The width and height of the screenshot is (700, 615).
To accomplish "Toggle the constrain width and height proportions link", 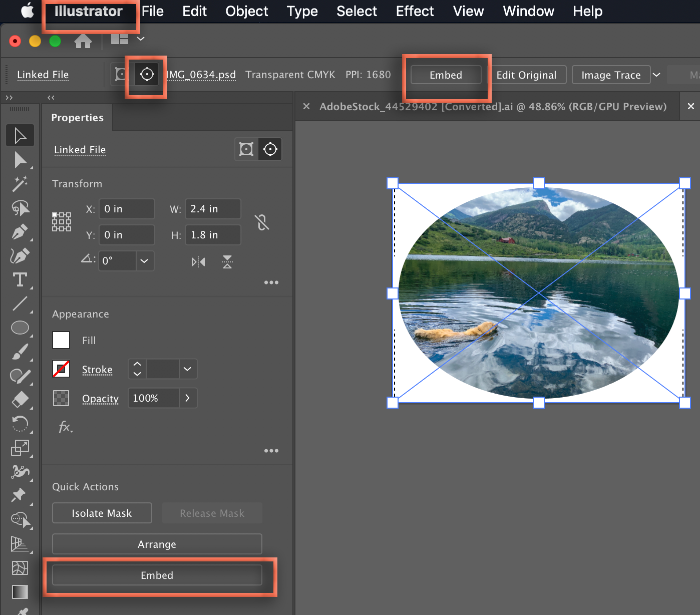I will [x=262, y=222].
